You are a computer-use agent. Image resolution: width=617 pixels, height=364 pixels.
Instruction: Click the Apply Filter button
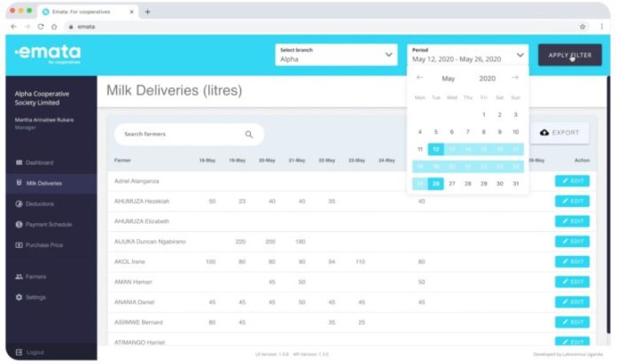click(x=569, y=55)
